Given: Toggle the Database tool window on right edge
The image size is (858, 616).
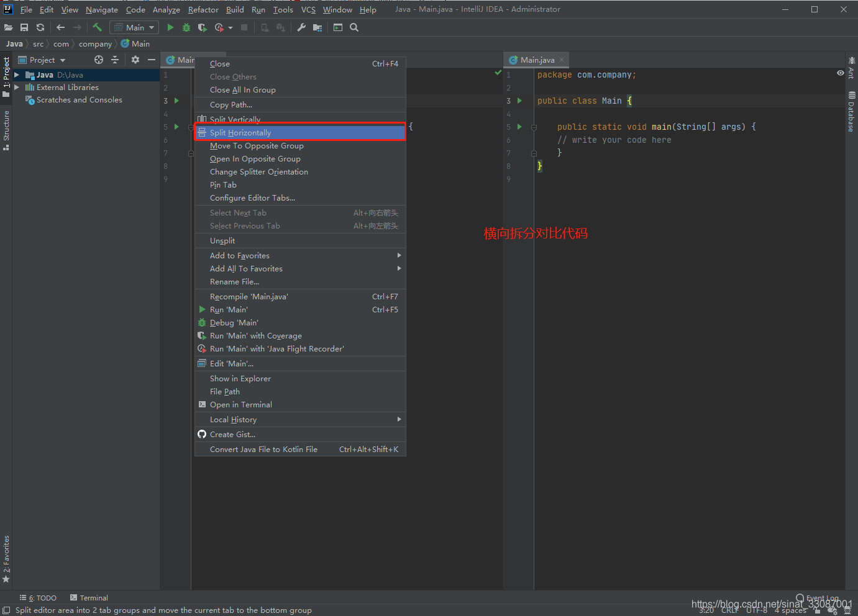Looking at the screenshot, I should click(851, 112).
